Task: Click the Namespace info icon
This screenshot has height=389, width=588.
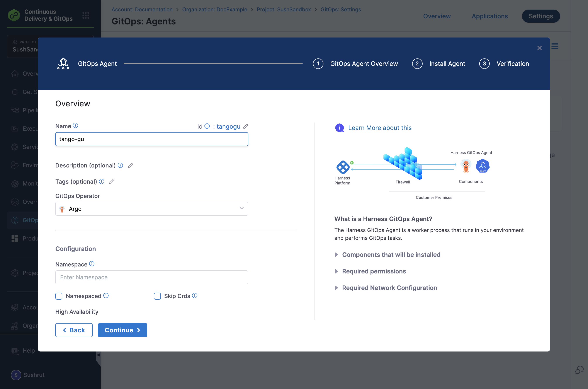Action: [92, 264]
